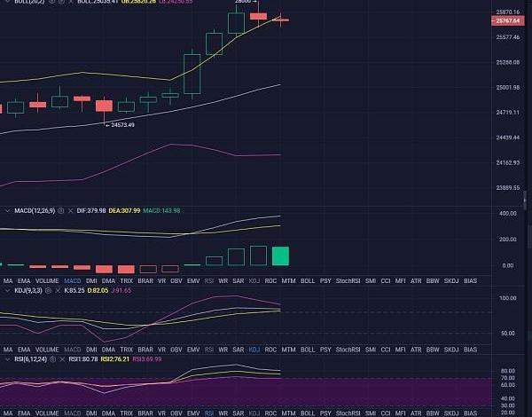Click the MACD(12,26,9) indicator title label

(32, 210)
